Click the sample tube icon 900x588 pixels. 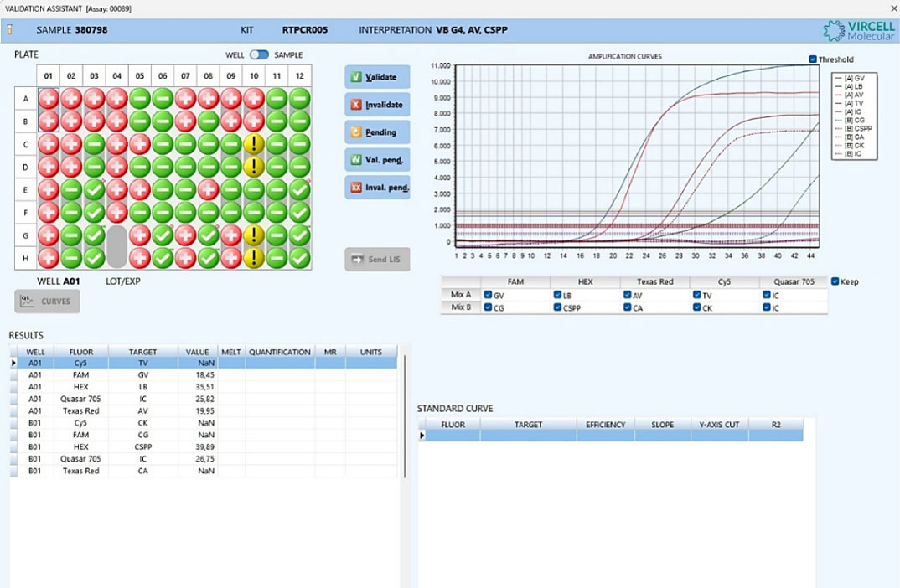(9, 30)
